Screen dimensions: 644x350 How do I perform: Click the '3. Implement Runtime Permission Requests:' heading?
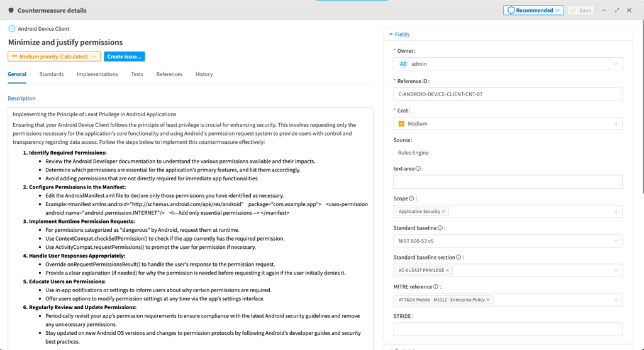click(x=79, y=222)
